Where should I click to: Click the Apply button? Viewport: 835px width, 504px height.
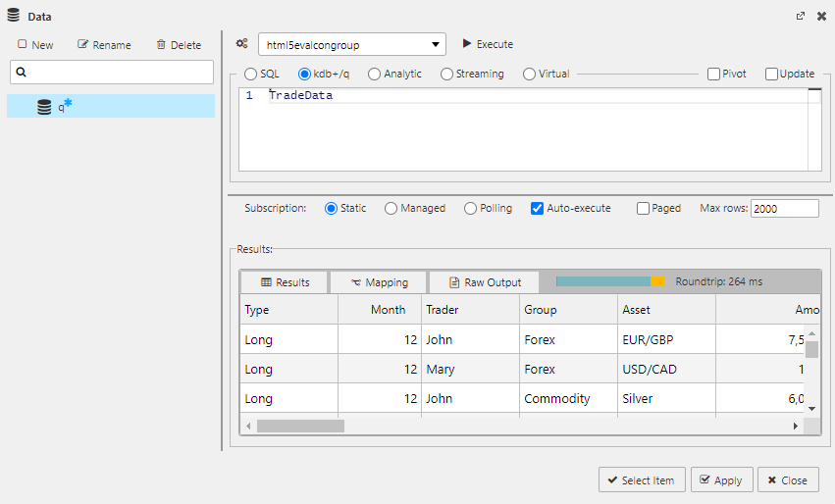721,480
